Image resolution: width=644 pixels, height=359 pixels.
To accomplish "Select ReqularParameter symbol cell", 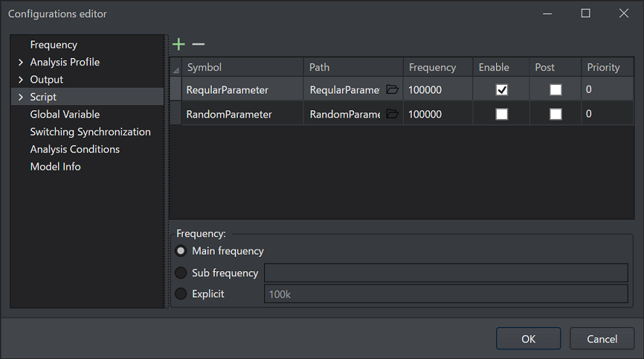I will [x=242, y=89].
